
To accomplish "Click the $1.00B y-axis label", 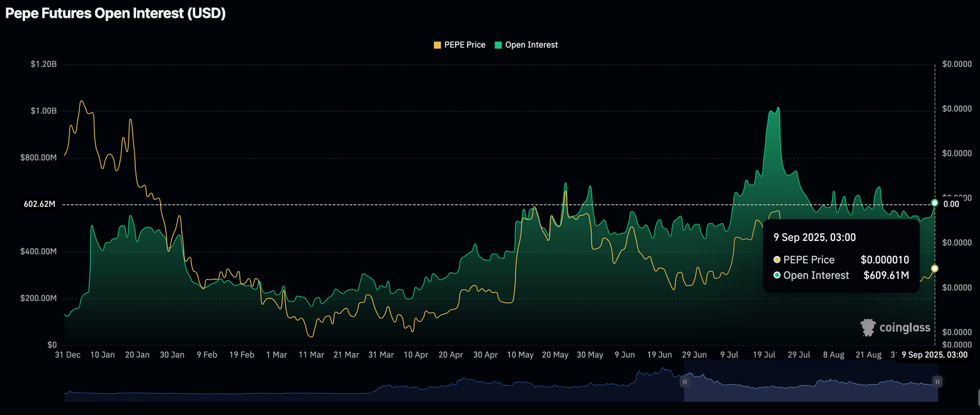I will tap(43, 111).
